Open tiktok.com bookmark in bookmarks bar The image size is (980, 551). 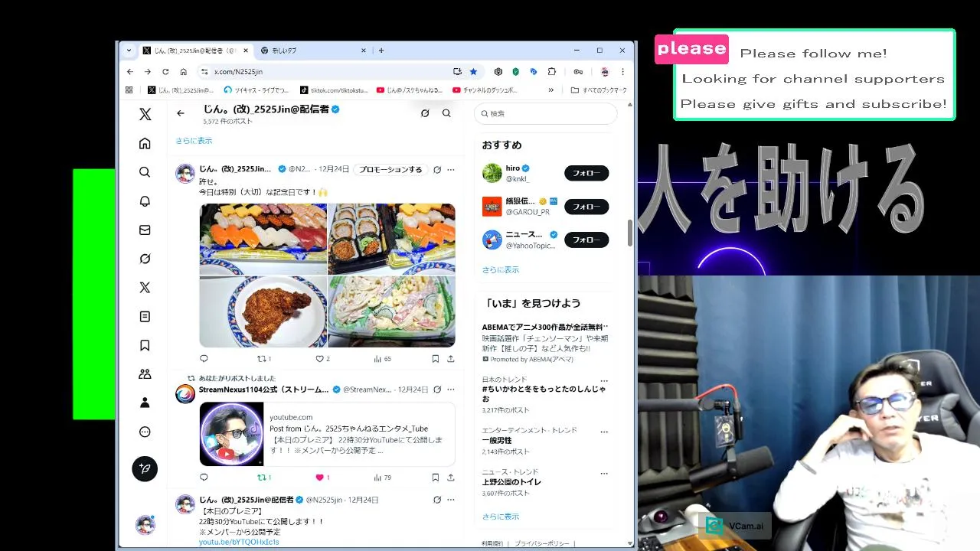pyautogui.click(x=335, y=90)
